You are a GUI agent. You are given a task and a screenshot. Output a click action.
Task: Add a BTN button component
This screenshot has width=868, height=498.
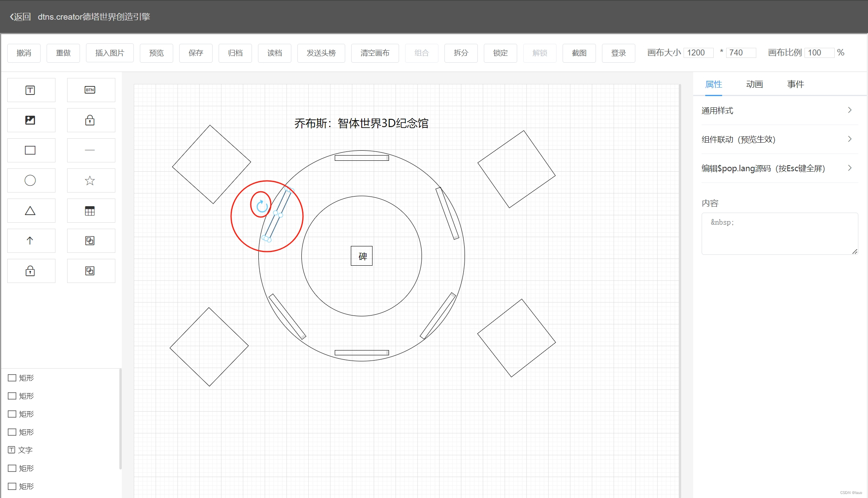click(91, 90)
